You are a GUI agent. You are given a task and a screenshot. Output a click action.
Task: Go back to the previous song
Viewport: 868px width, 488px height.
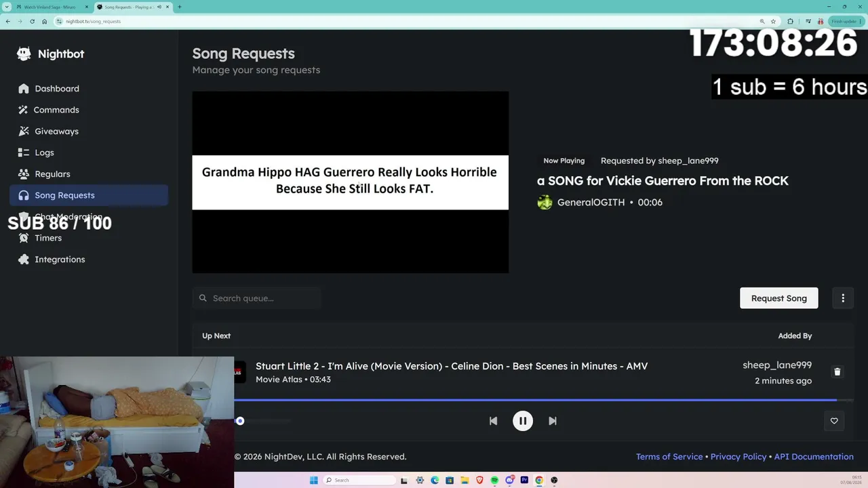click(493, 421)
